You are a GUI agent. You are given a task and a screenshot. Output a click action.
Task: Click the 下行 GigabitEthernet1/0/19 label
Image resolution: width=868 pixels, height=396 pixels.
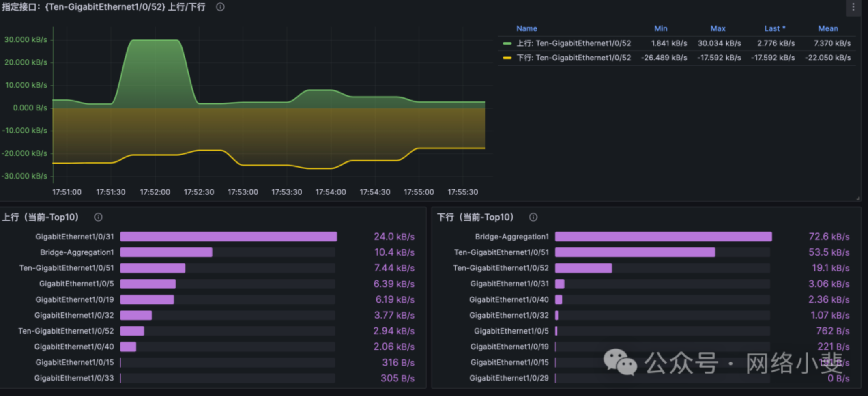(509, 347)
